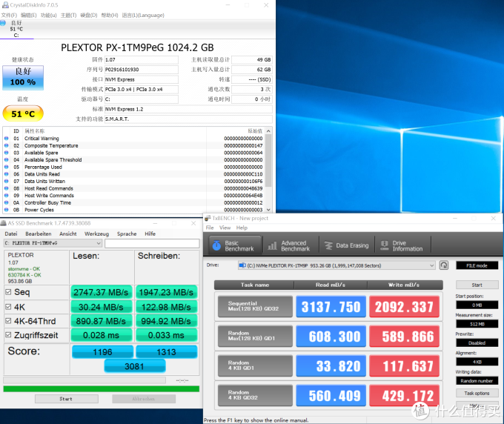The image size is (504, 424).
Task: Click the 51 °C temperature indicator
Action: (x=23, y=114)
